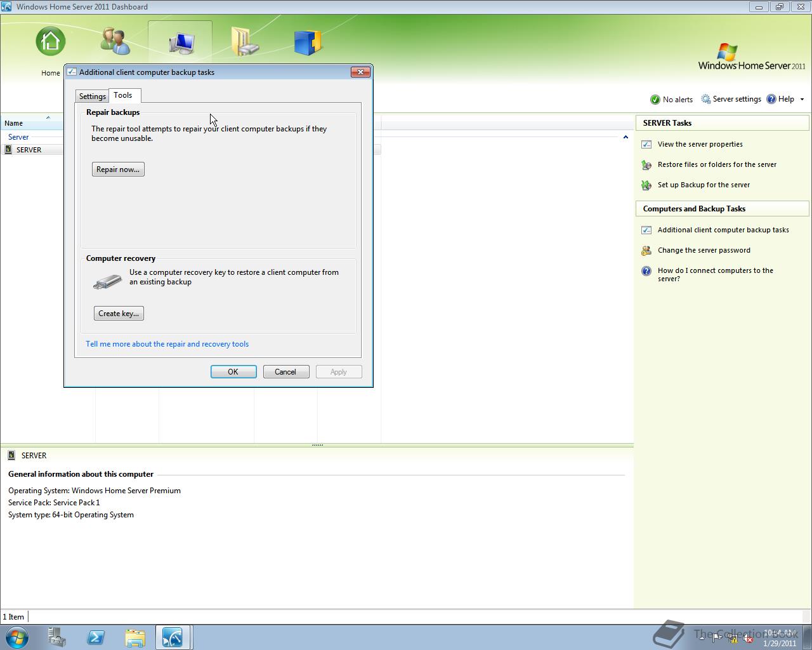Click the Server group label
Image resolution: width=812 pixels, height=650 pixels.
click(18, 137)
